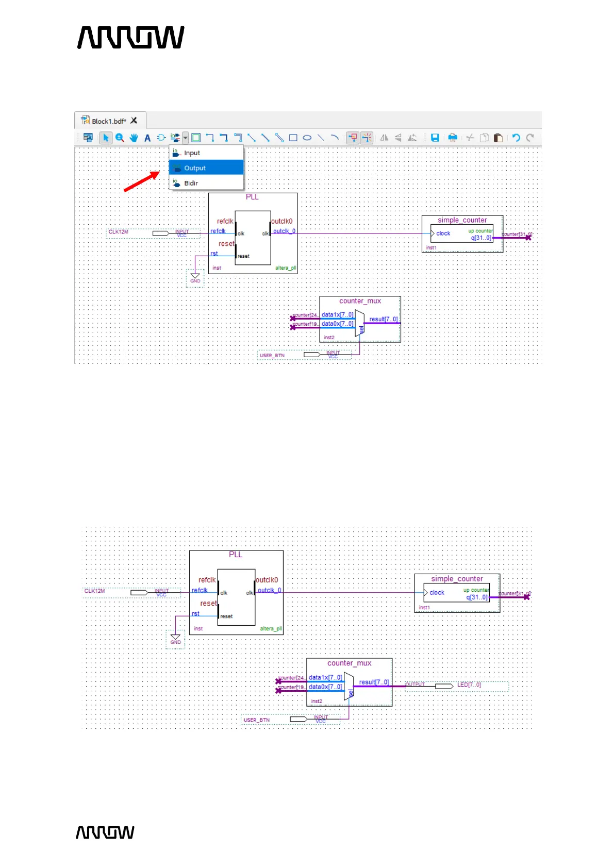Click the Flip Vertical icon
This screenshot has width=614, height=868.
point(398,138)
